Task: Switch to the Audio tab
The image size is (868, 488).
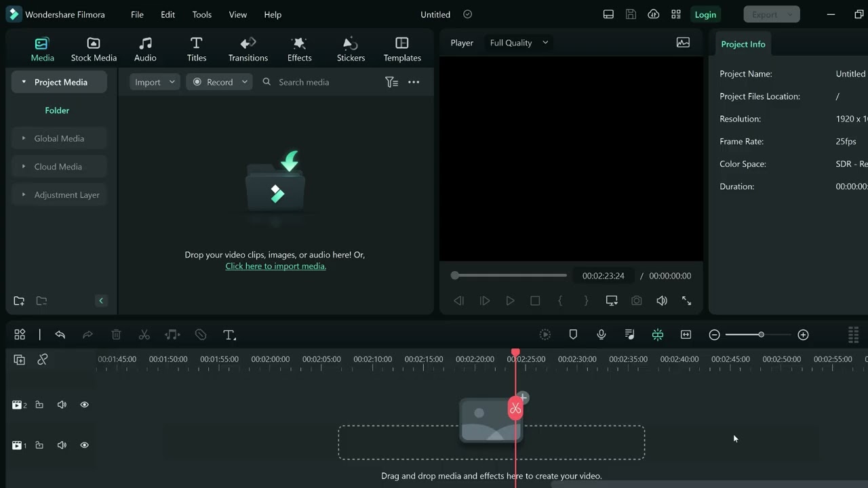Action: (x=145, y=49)
